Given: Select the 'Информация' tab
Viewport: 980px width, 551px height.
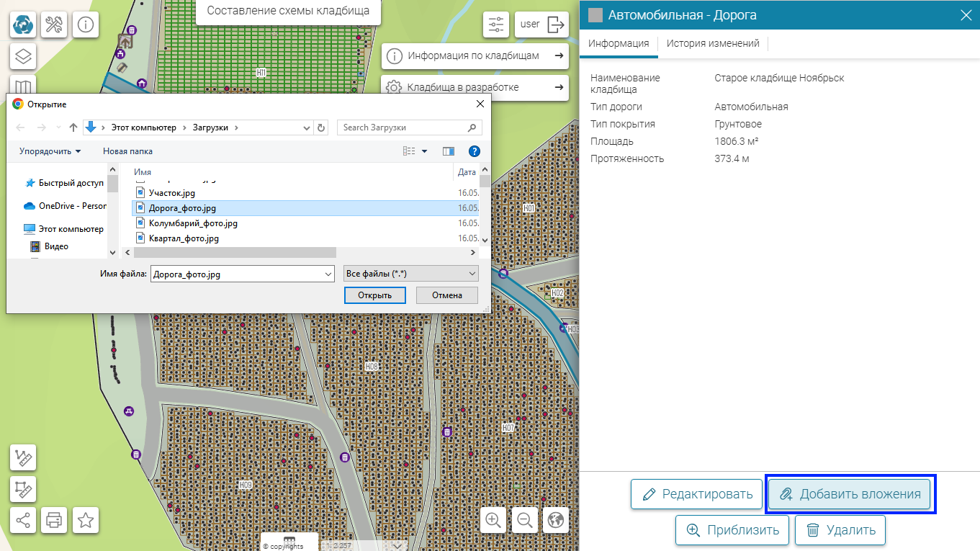Looking at the screenshot, I should point(619,44).
